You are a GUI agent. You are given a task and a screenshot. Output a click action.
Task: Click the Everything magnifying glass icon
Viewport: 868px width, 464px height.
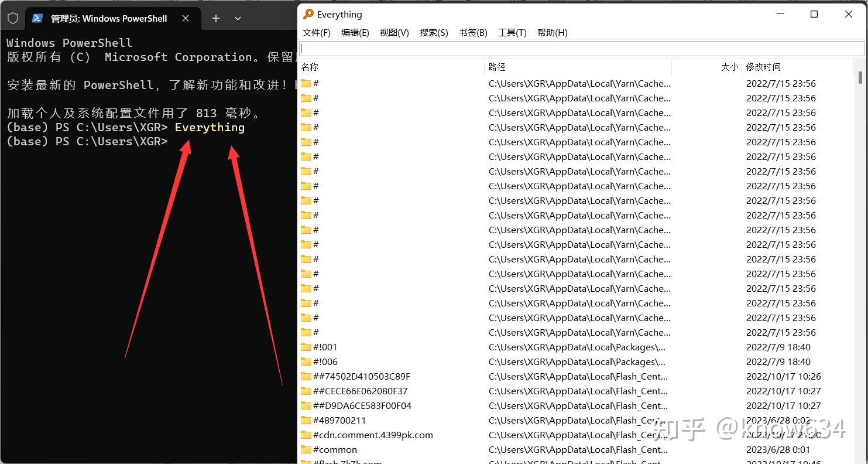coord(307,14)
